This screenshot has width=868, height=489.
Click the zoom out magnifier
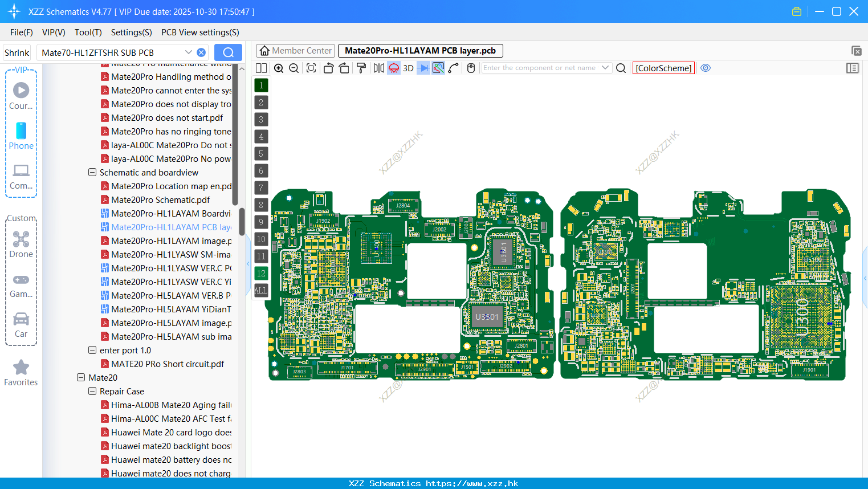click(x=294, y=68)
